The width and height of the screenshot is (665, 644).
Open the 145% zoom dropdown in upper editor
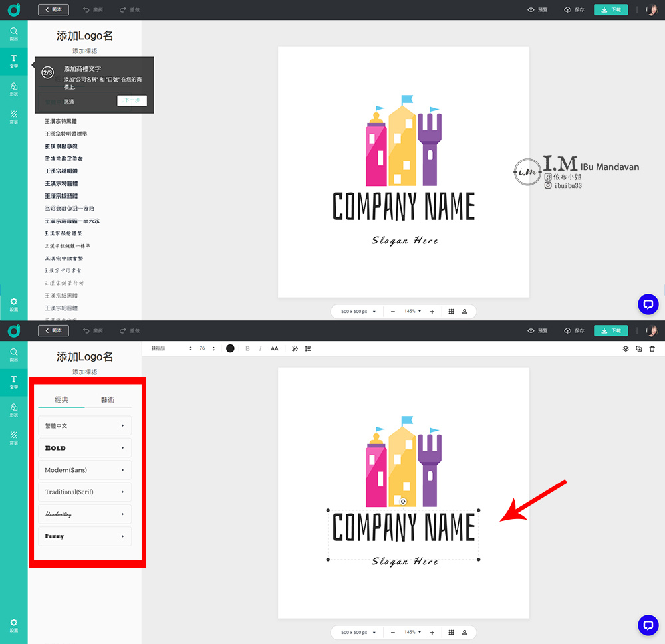[x=413, y=311]
